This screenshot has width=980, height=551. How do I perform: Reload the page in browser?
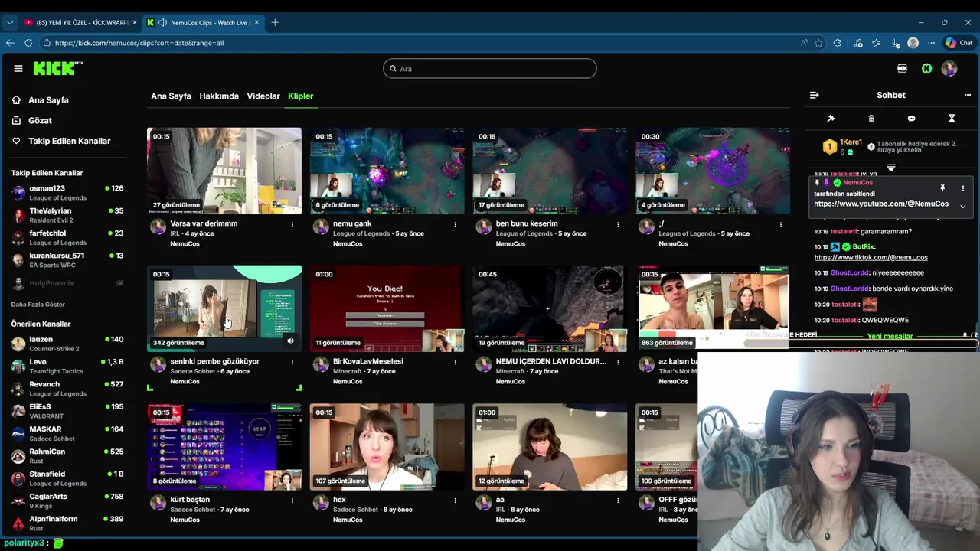pos(28,43)
